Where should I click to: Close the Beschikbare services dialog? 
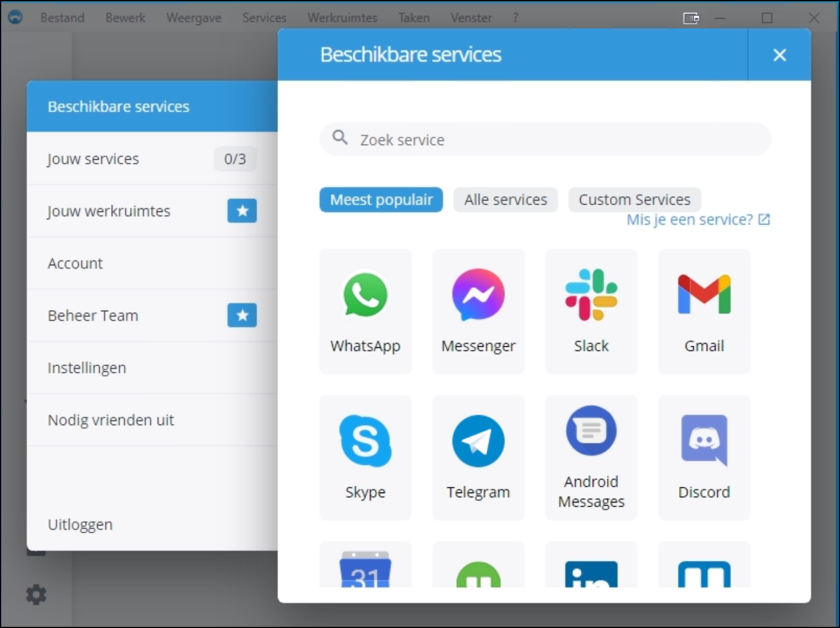pos(780,55)
